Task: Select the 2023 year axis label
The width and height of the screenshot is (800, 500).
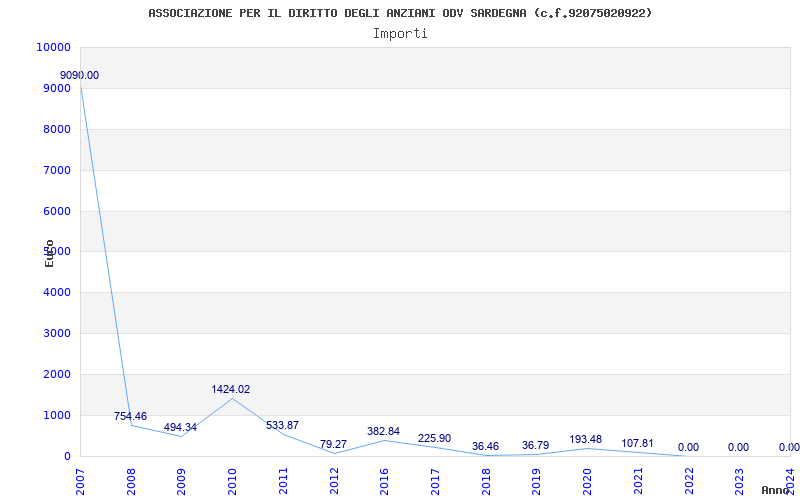Action: 739,479
